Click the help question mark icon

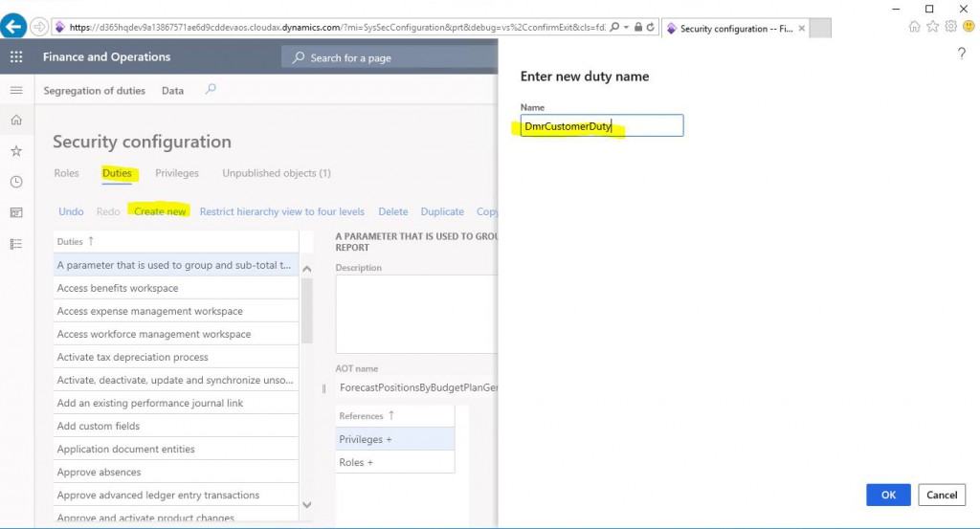click(962, 54)
